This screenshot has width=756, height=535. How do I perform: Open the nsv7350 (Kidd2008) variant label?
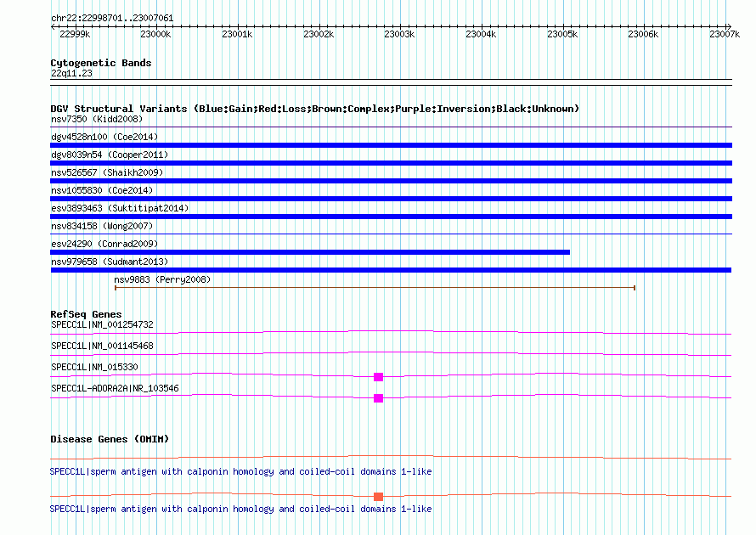point(96,119)
